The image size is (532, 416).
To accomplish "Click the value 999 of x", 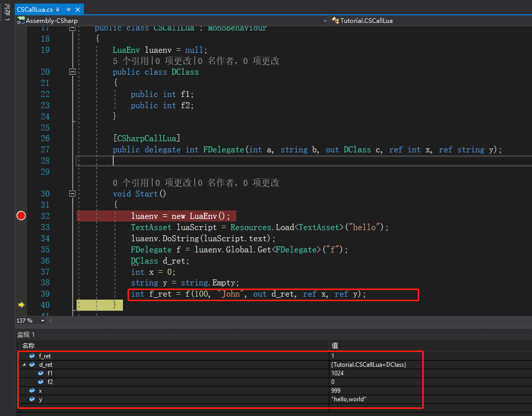I will pos(336,391).
